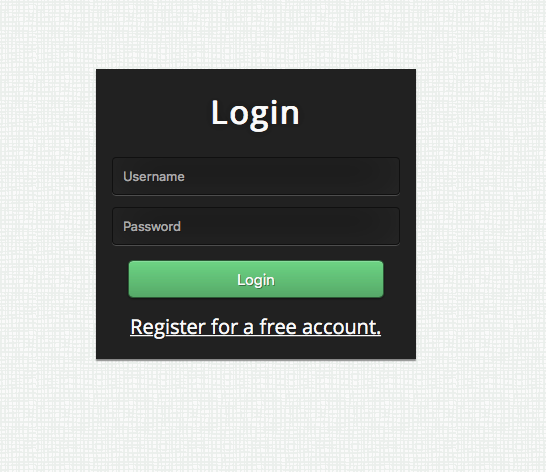The image size is (546, 472).
Task: Click the word Register in the link
Action: tap(168, 328)
